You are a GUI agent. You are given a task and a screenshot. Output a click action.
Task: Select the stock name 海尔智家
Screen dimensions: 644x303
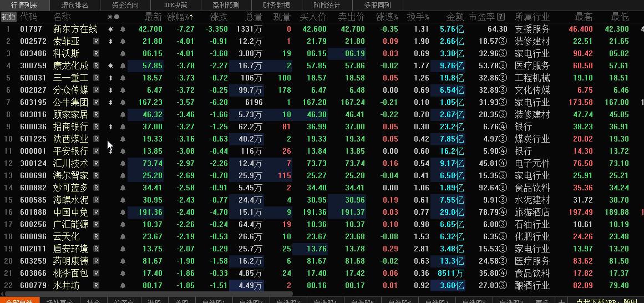click(70, 175)
